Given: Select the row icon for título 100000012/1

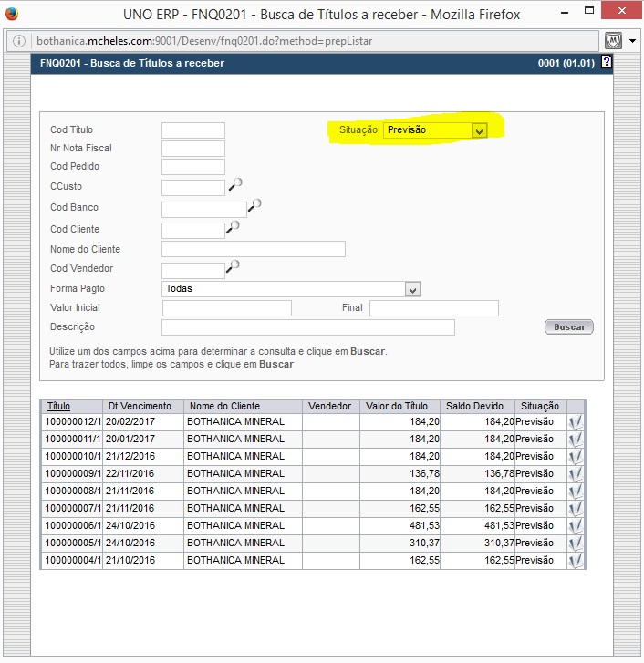Looking at the screenshot, I should point(576,421).
